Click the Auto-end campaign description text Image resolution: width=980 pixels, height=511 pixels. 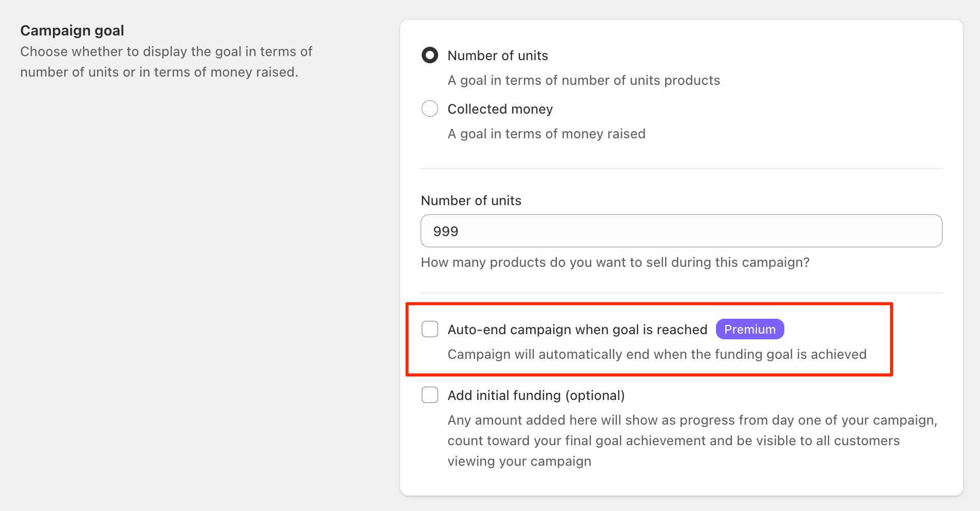(656, 354)
